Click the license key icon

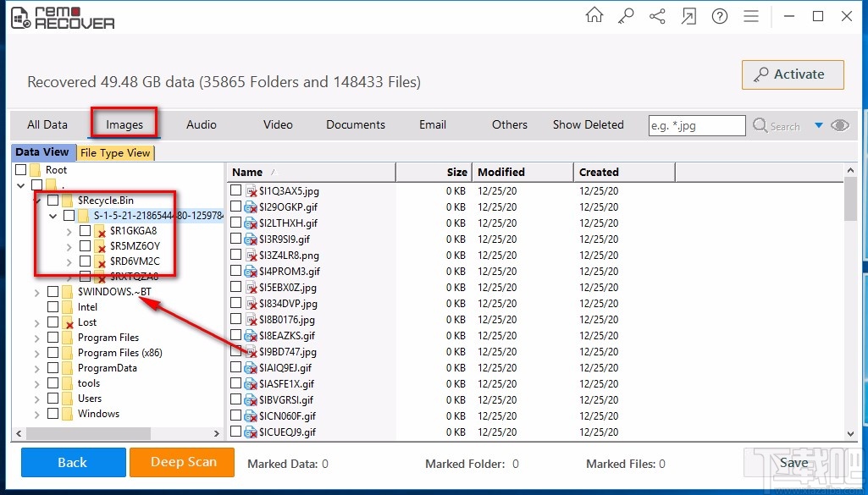pyautogui.click(x=625, y=15)
